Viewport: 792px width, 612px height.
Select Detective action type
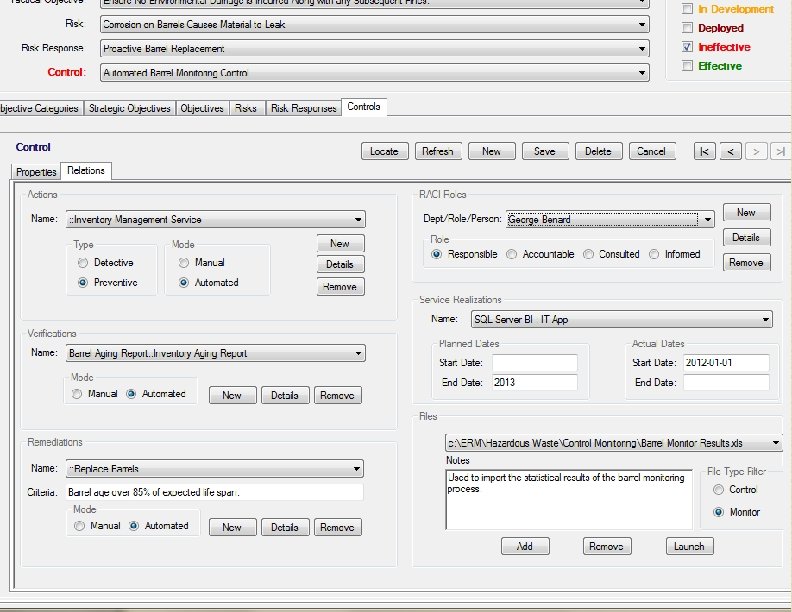[83, 263]
